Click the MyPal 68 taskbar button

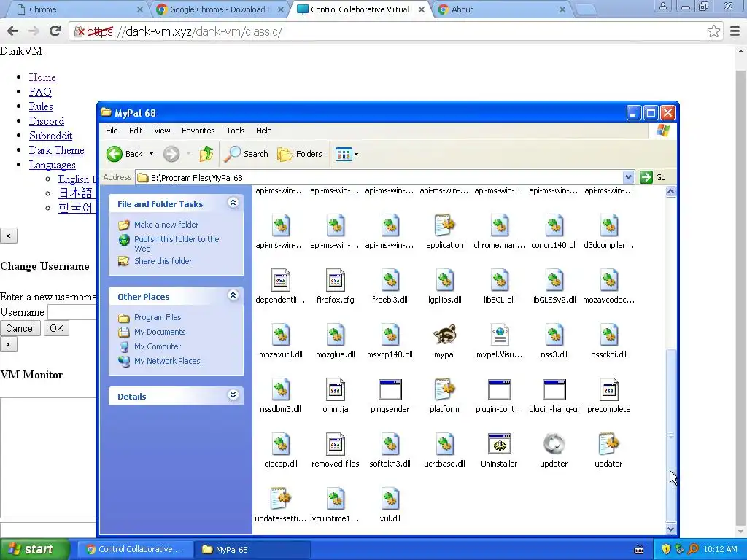click(x=252, y=549)
